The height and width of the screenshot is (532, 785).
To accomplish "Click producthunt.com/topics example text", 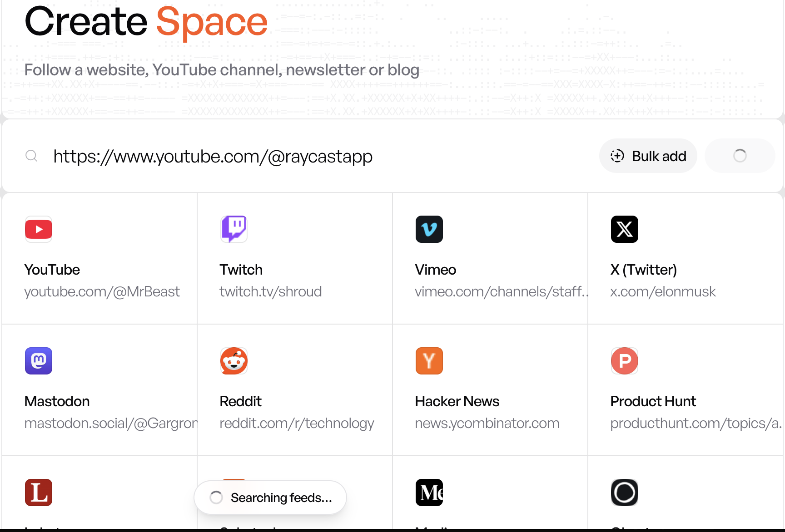I will 696,423.
